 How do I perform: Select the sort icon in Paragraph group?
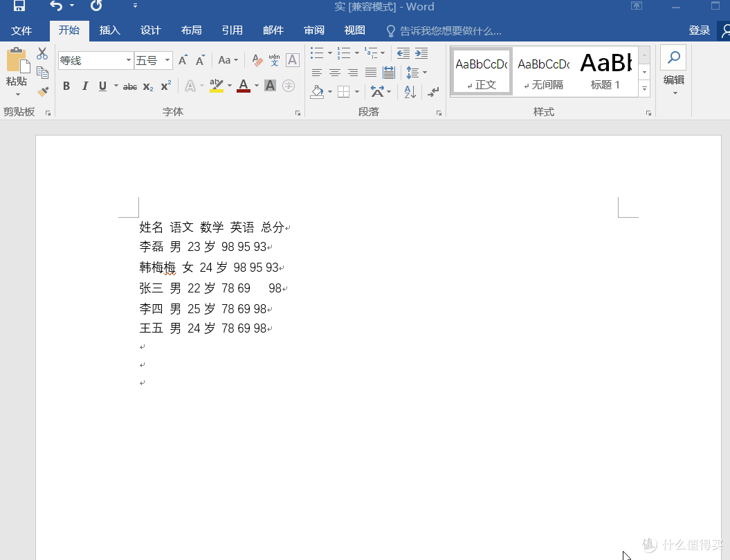[409, 91]
